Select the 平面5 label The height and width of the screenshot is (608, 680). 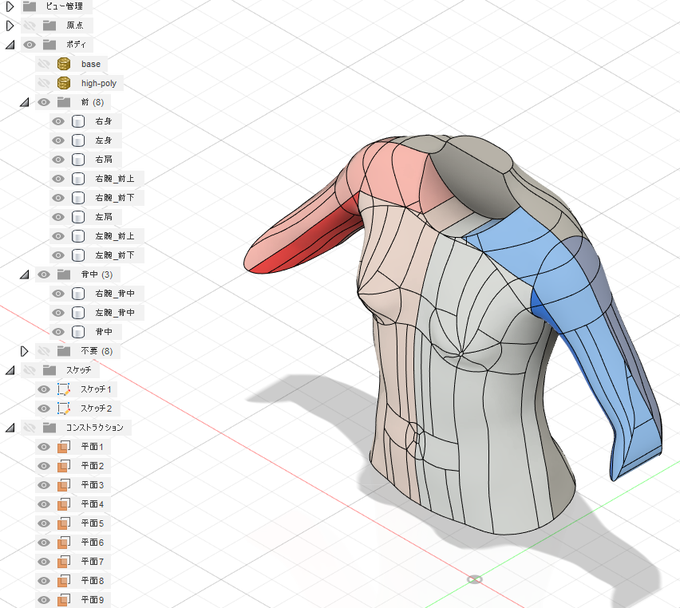(92, 523)
